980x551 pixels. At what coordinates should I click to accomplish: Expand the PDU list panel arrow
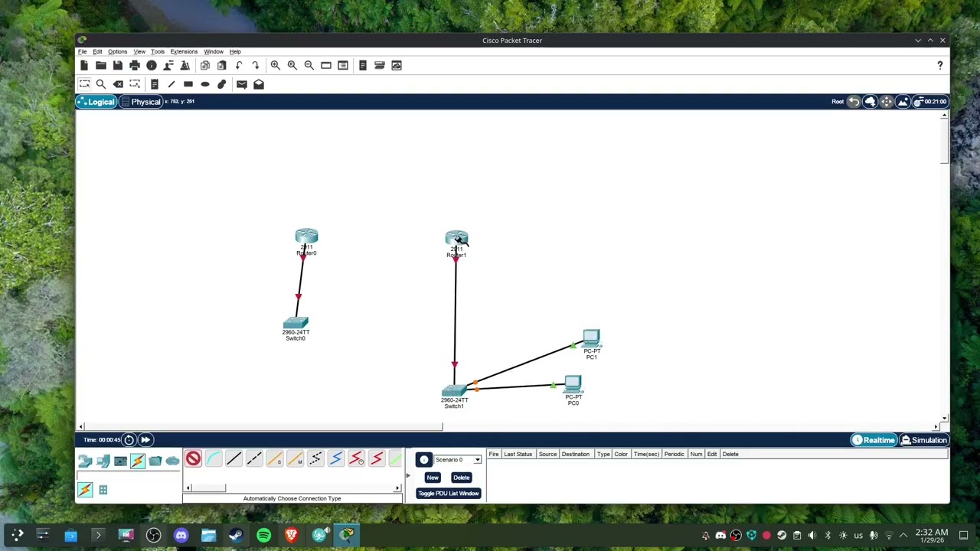[x=407, y=476]
